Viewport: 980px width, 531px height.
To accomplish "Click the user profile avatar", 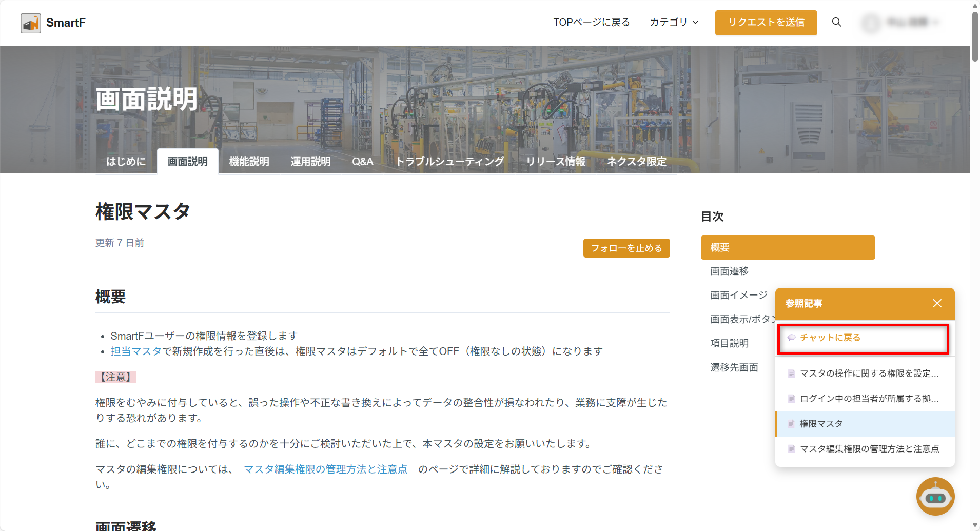I will click(871, 23).
